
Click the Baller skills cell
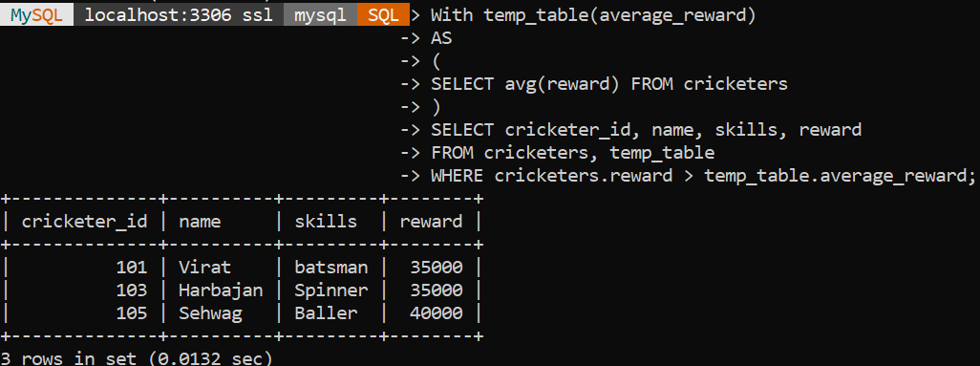(326, 313)
